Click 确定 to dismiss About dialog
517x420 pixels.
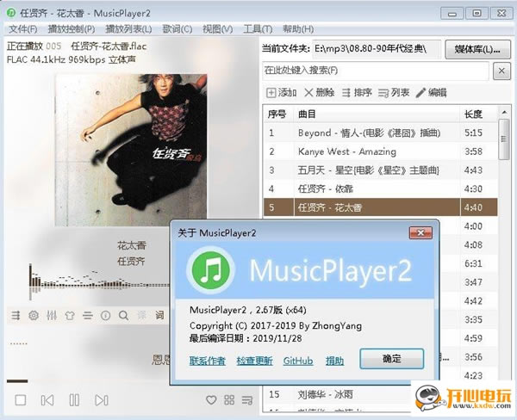pos(392,358)
